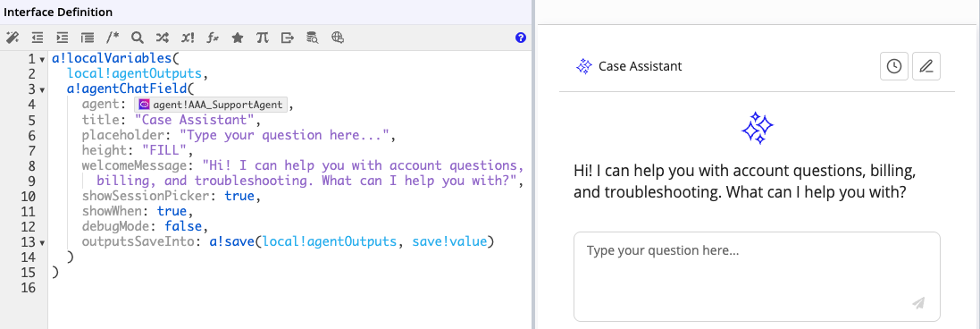Click the auto-indent lines icon

[x=87, y=38]
